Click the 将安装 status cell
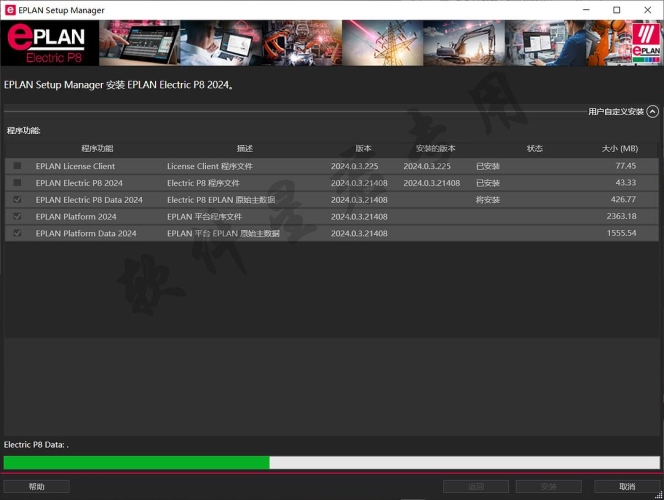664x500 pixels. click(x=487, y=199)
